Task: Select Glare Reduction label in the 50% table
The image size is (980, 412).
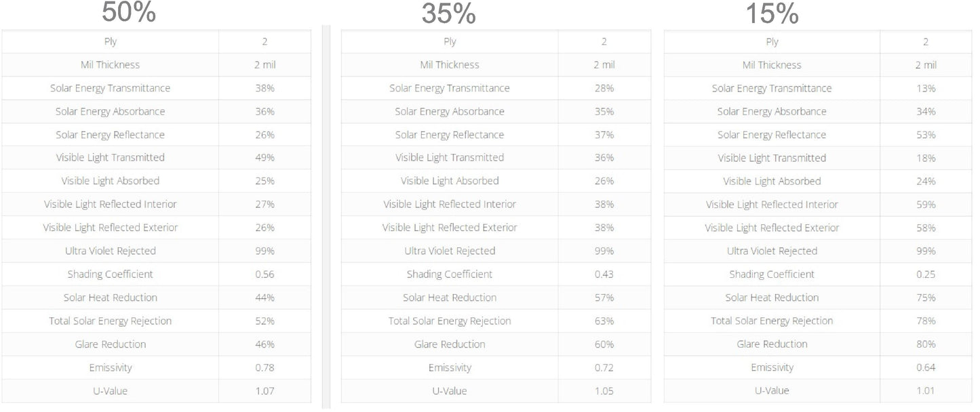Action: click(111, 344)
